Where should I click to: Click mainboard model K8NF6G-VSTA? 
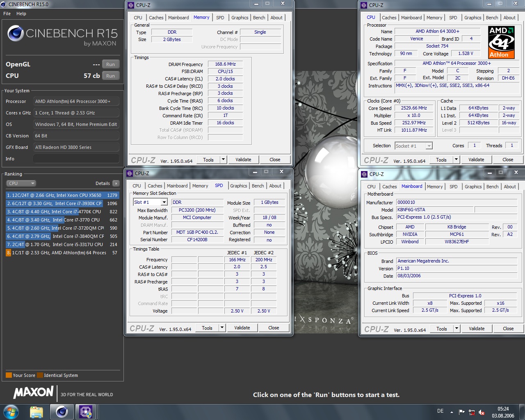(x=435, y=210)
